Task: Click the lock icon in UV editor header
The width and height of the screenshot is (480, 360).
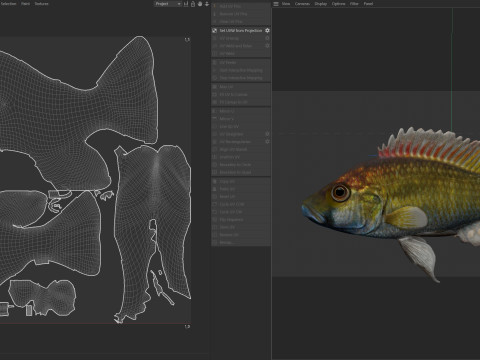Action: (x=193, y=4)
